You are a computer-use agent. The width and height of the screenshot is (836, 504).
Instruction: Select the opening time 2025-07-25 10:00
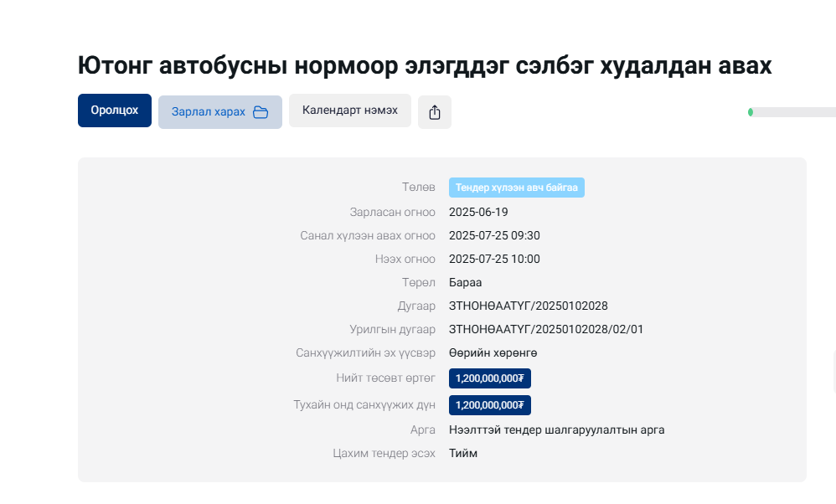(494, 259)
